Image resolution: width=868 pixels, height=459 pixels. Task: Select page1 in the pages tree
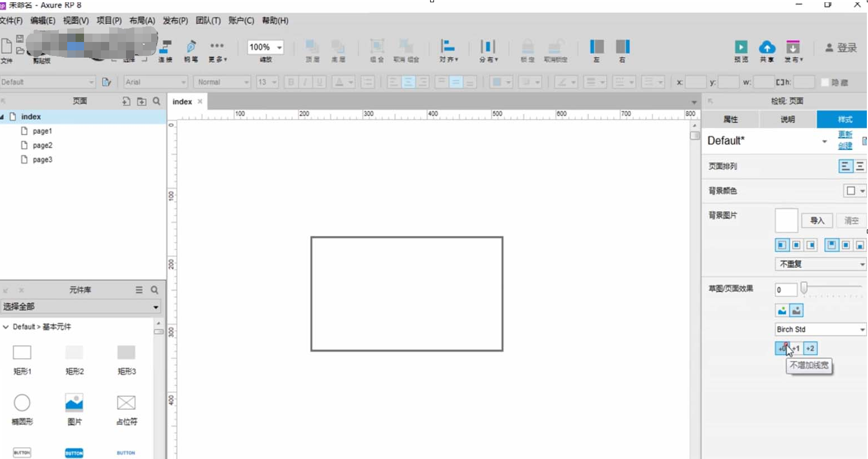point(43,131)
